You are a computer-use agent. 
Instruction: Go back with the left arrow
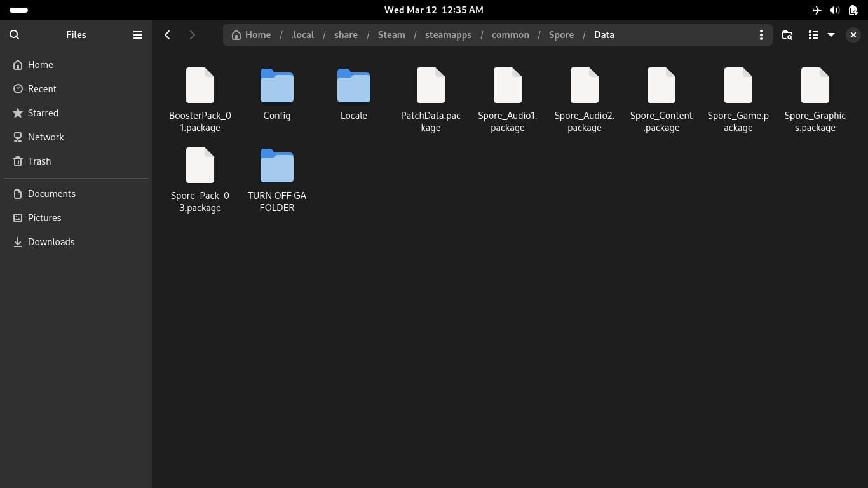point(167,35)
